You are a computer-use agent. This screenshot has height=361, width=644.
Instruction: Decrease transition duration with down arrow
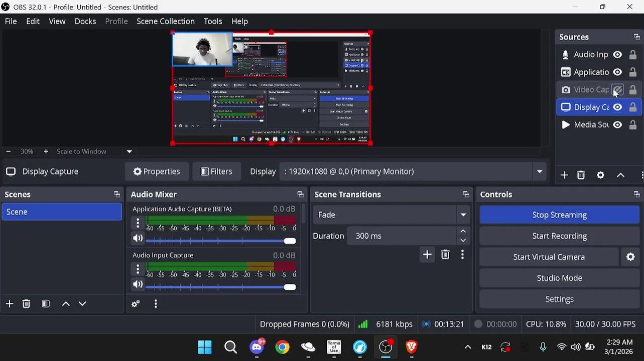463,241
